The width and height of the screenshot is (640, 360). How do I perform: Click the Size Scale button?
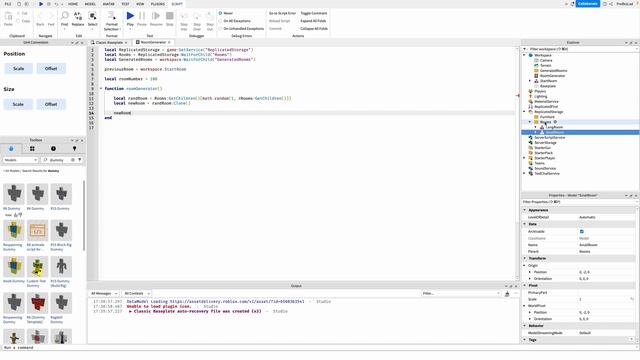click(x=18, y=104)
